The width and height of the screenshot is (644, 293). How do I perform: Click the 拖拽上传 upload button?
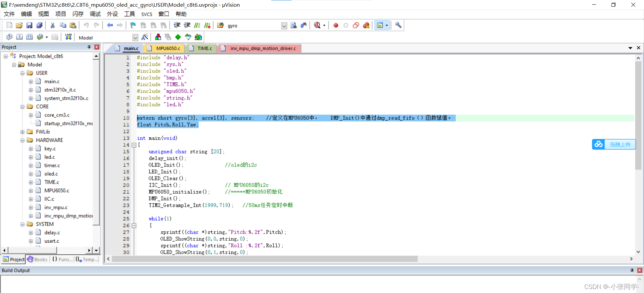[613, 144]
